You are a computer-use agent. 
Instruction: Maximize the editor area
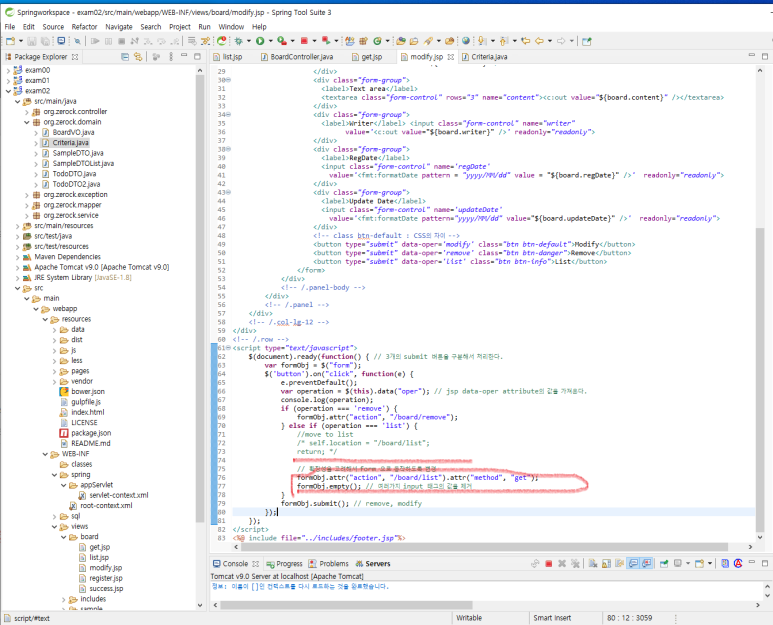pyautogui.click(x=765, y=56)
